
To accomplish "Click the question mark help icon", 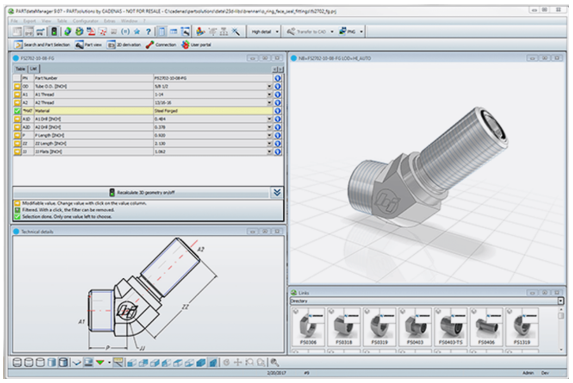I will click(148, 32).
